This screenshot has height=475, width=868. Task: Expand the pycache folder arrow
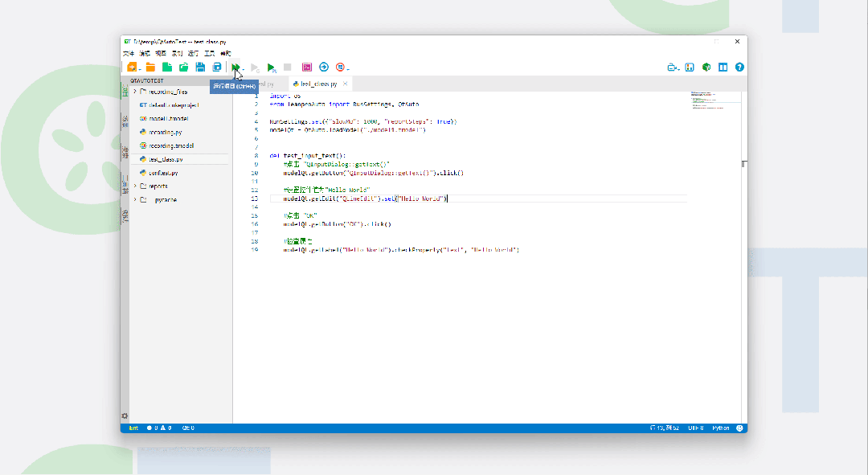coord(135,199)
